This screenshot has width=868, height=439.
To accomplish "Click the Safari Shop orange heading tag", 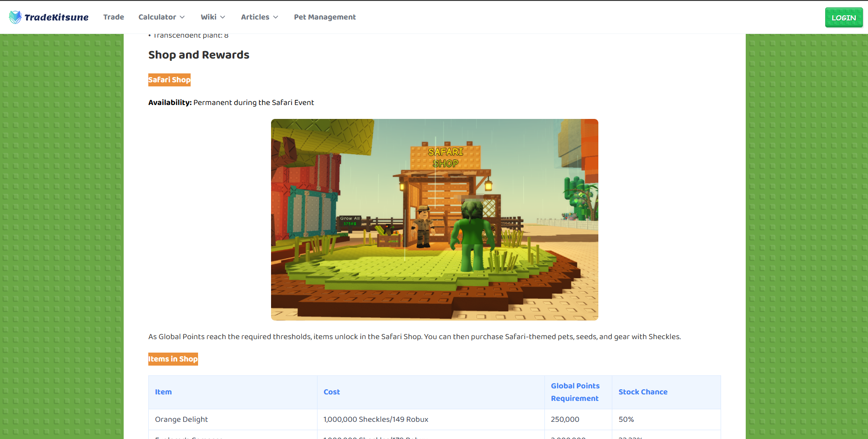I will pos(169,80).
